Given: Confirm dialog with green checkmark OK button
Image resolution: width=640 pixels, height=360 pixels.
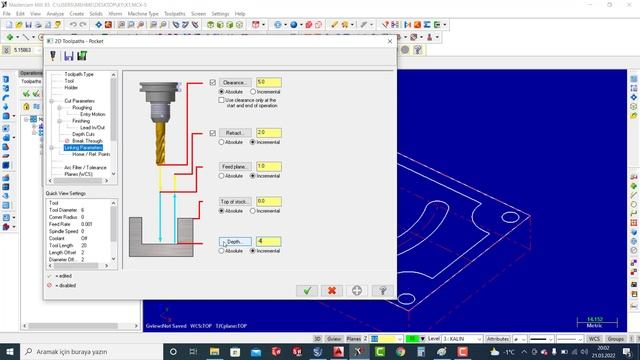Looking at the screenshot, I should (x=307, y=291).
